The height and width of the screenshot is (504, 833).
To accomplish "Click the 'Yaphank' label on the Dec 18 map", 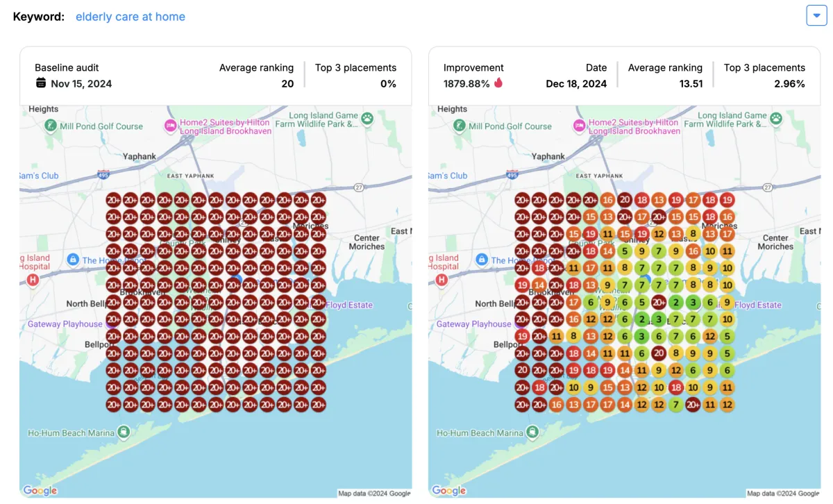I will (548, 156).
